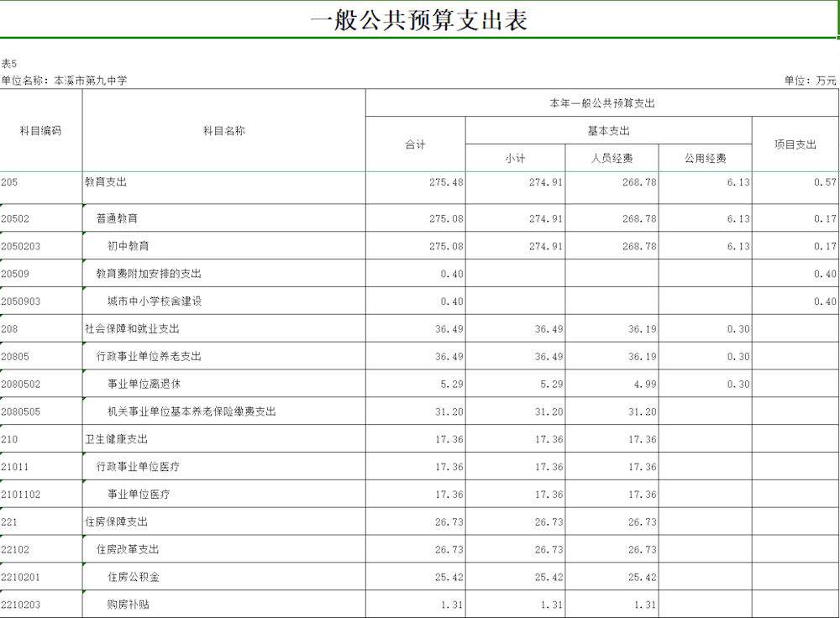Select the 科目名称 header cell

[x=224, y=131]
